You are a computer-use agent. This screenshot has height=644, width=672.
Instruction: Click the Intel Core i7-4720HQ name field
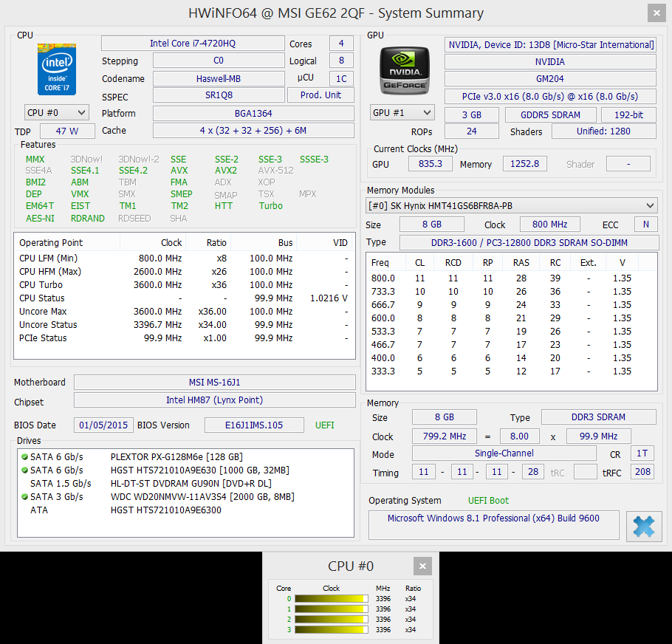(x=193, y=44)
